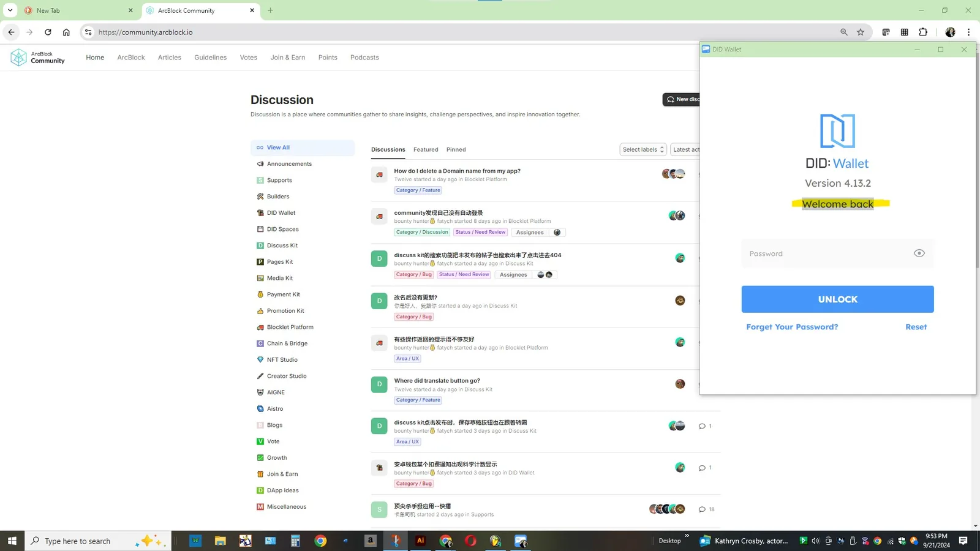Click the Vote sidebar icon
This screenshot has height=551, width=980.
coord(260,441)
